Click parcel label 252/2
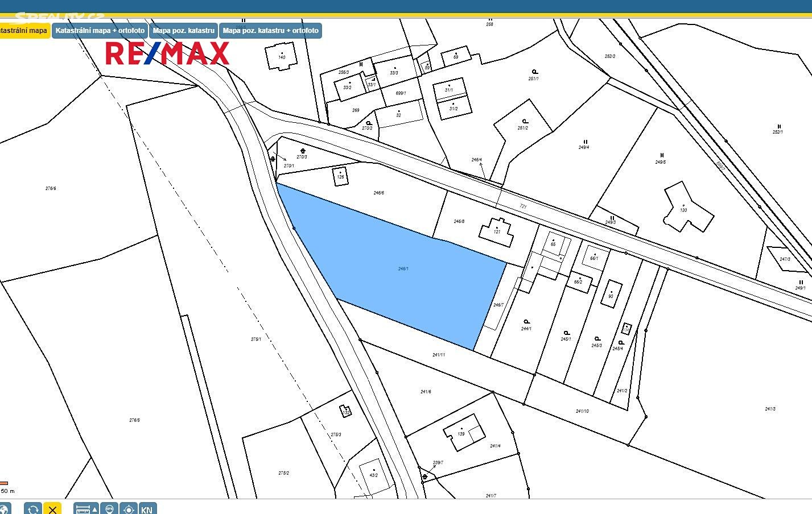Image resolution: width=812 pixels, height=514 pixels. pos(610,56)
